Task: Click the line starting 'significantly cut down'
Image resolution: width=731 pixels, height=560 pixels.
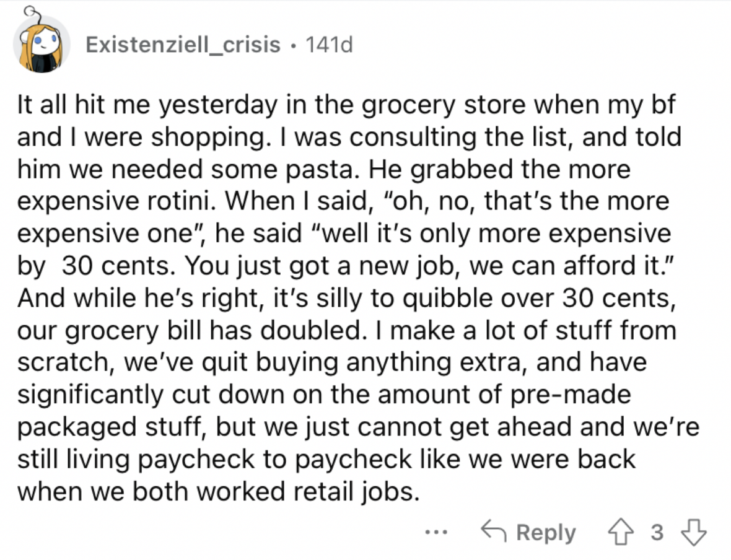Action: (324, 395)
